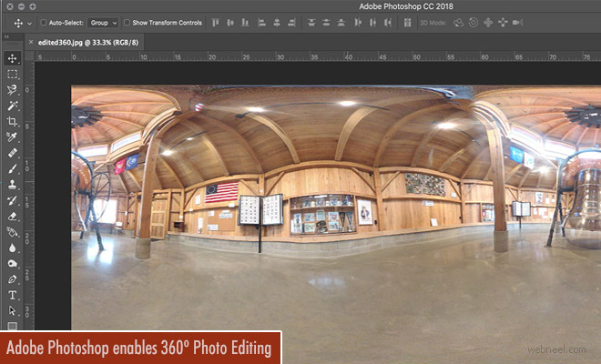Expand the toolbox with double-arrow
Screen dimensions: 601x364
[x=6, y=37]
